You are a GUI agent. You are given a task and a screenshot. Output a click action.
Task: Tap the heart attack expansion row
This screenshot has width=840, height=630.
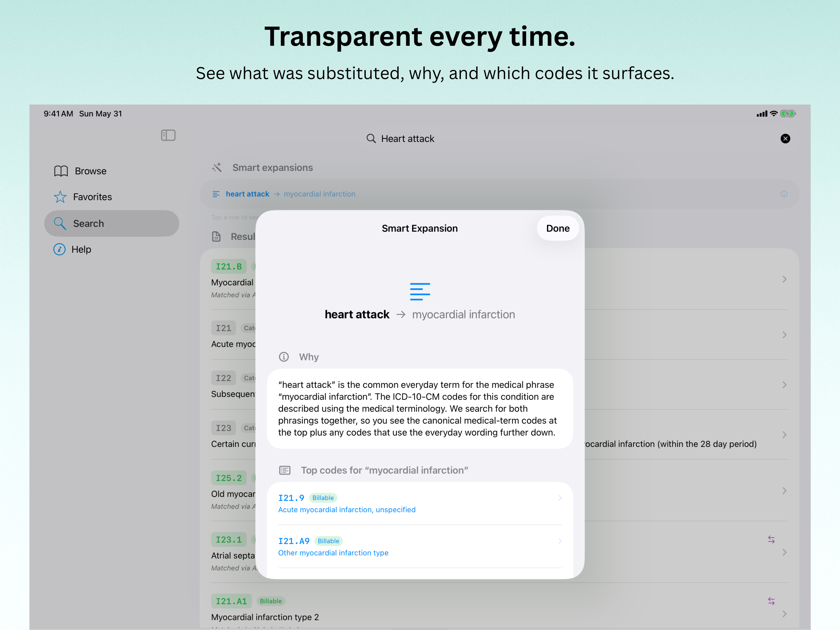pyautogui.click(x=499, y=194)
